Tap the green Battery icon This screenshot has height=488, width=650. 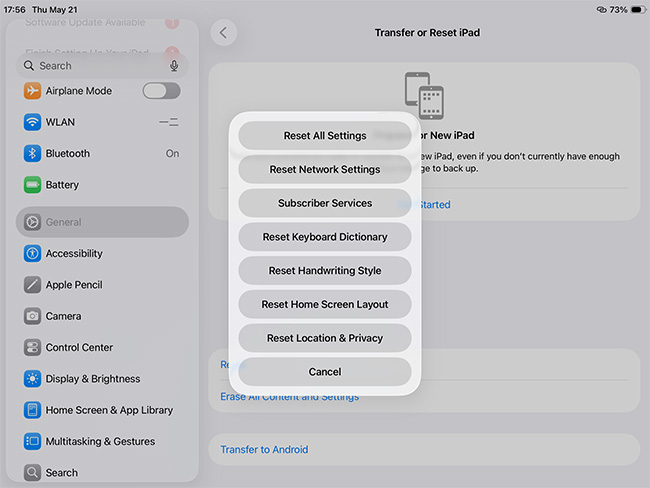pyautogui.click(x=32, y=185)
